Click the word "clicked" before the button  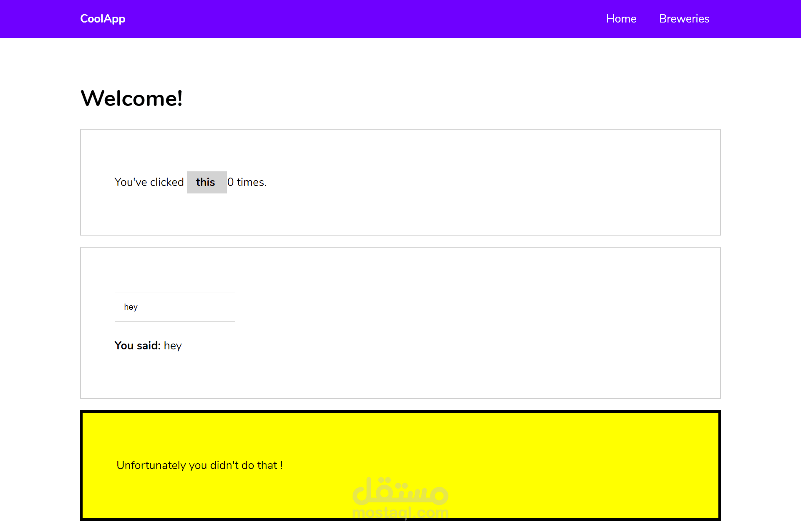[x=167, y=182]
